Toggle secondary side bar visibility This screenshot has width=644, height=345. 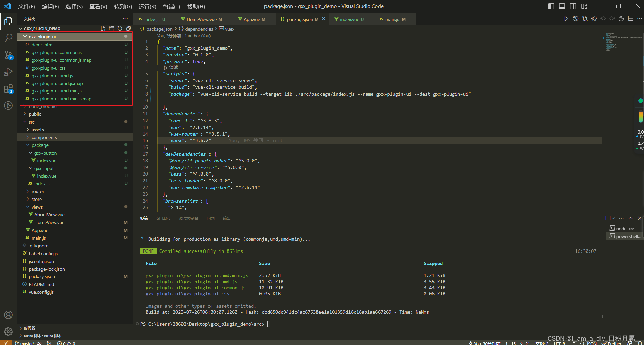click(x=573, y=6)
